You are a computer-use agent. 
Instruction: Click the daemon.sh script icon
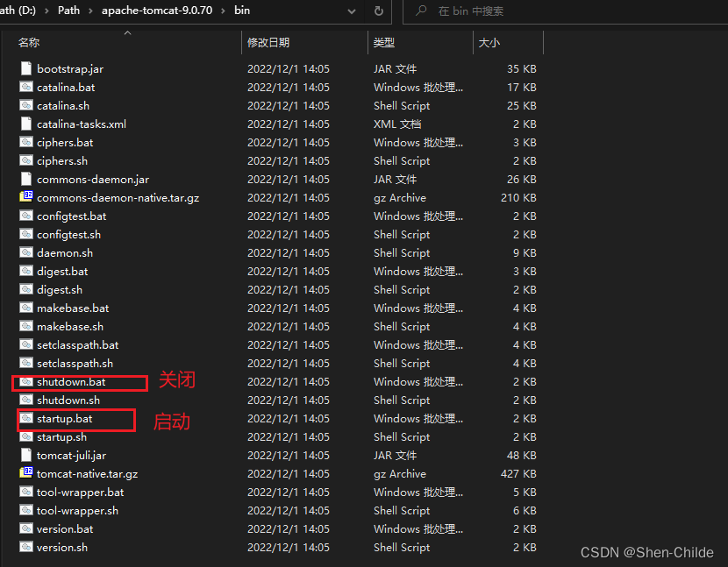pos(26,252)
